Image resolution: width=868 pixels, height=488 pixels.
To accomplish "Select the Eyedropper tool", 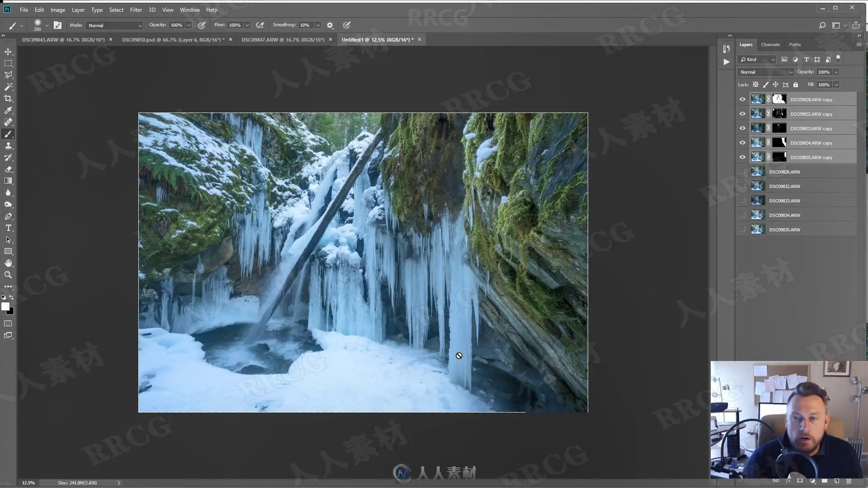I will [8, 110].
